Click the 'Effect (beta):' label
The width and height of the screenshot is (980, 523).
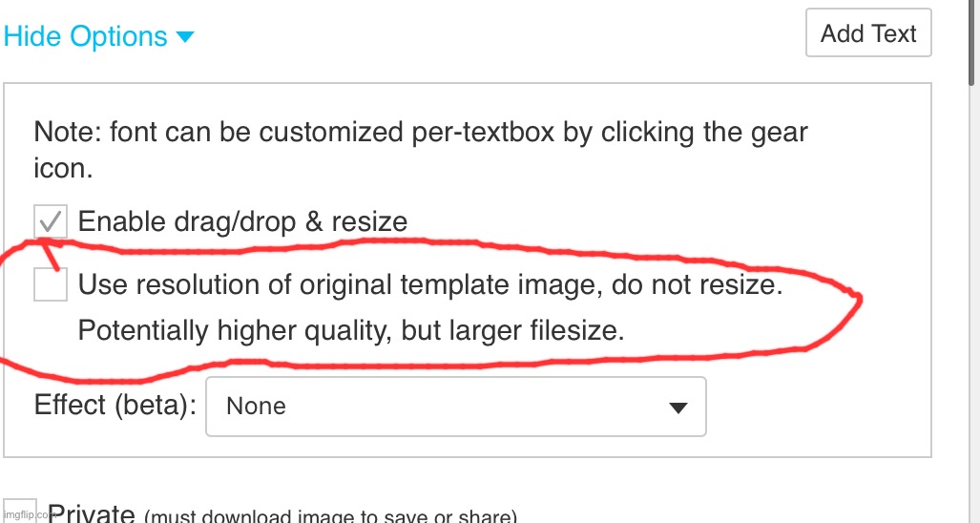pyautogui.click(x=115, y=406)
